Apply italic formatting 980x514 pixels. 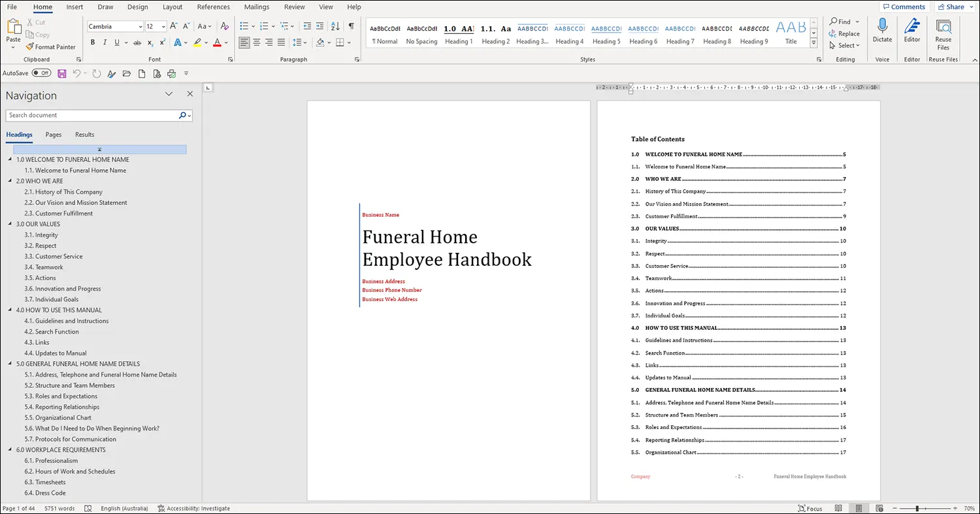(105, 42)
